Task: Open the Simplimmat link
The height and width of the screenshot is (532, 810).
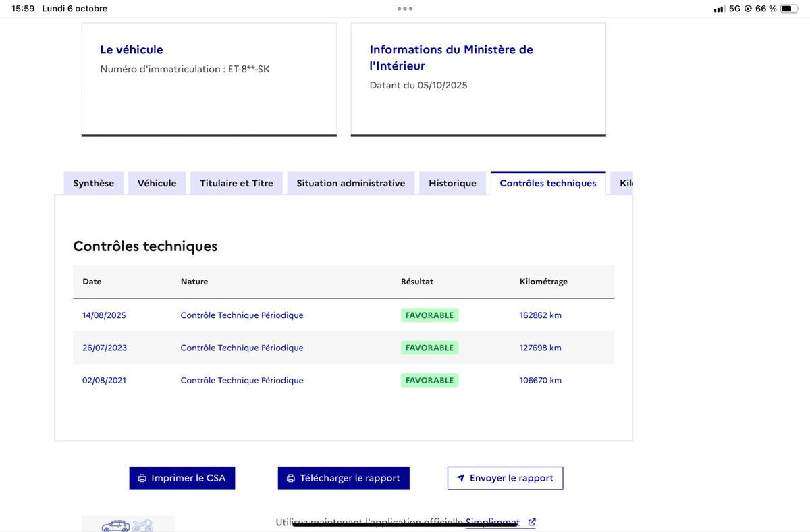Action: coord(492,522)
